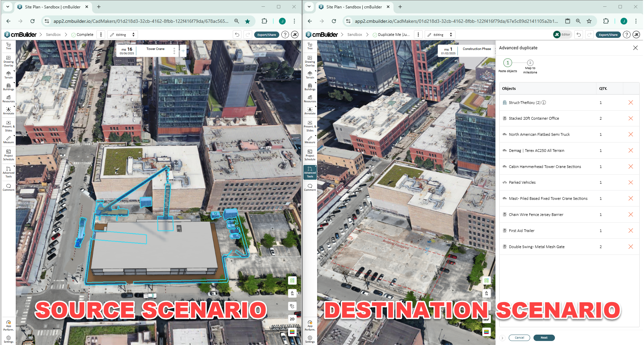Screen dimensions: 644x345
Task: Select Site Plan tab in source browser
Action: 53,7
